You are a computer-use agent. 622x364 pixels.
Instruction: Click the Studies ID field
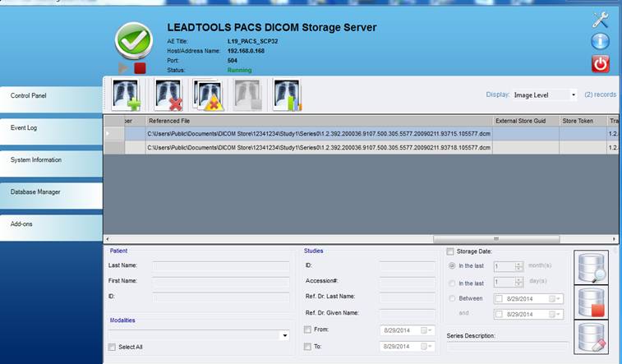pyautogui.click(x=407, y=265)
